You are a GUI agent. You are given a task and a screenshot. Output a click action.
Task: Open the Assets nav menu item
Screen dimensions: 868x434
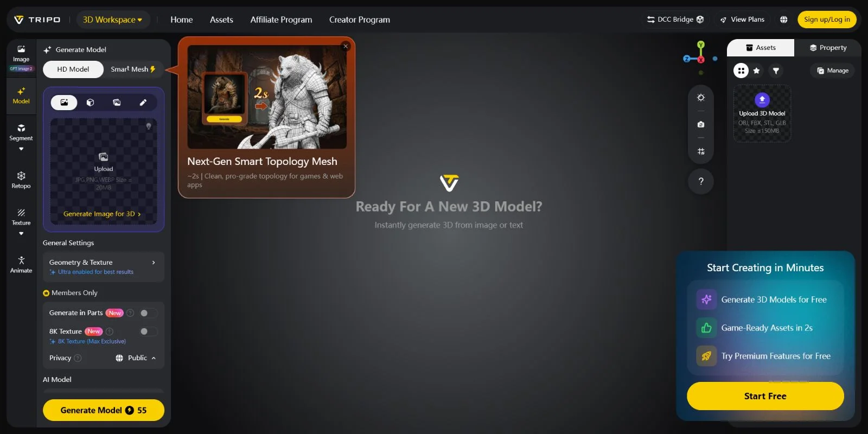pos(221,20)
